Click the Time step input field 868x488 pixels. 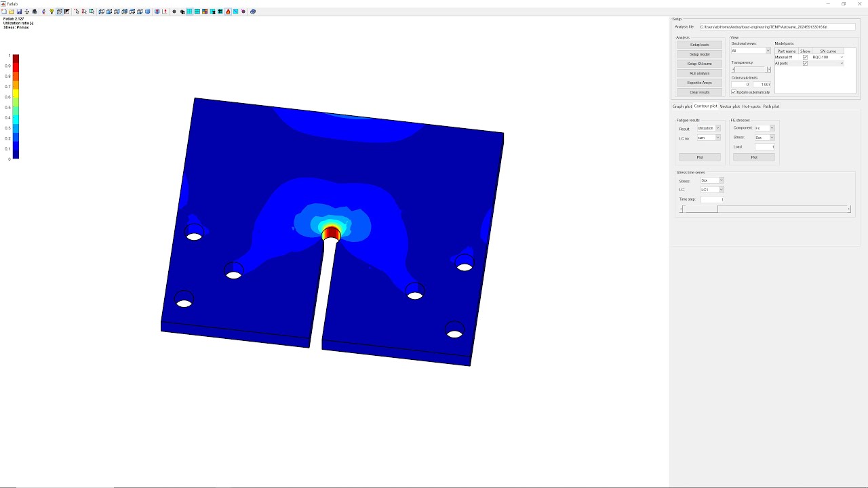click(x=712, y=199)
